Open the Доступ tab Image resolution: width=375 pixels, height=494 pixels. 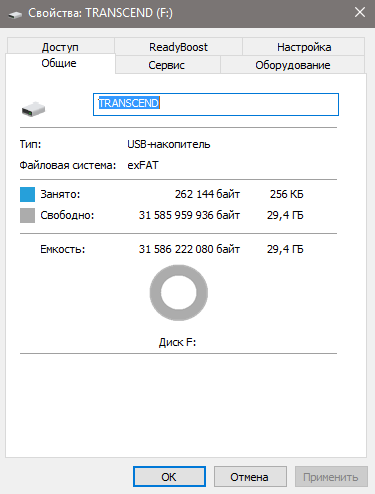pos(60,46)
